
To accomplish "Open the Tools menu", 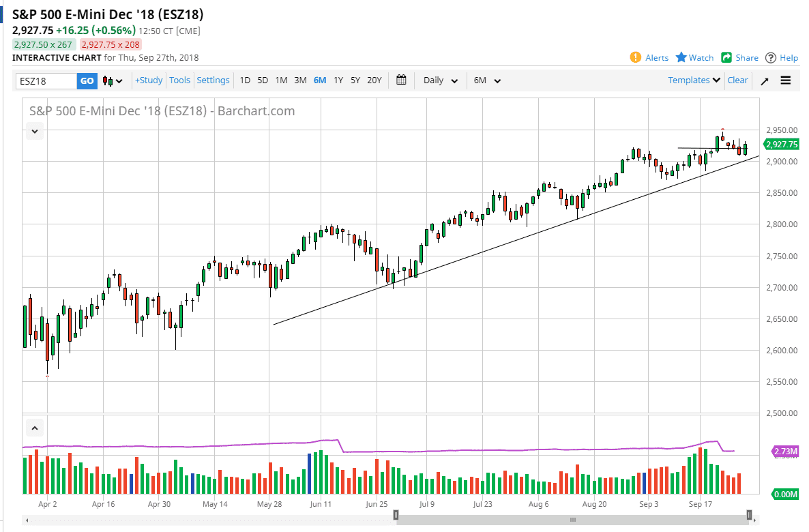I will 179,80.
